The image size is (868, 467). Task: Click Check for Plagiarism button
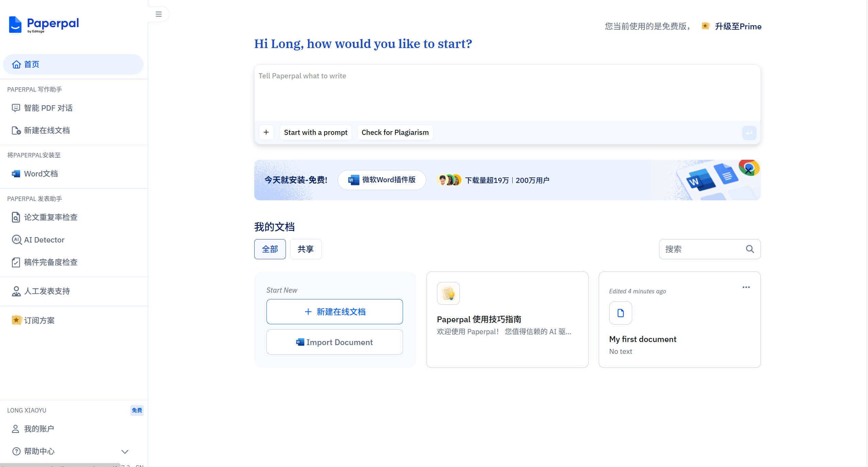[x=395, y=133]
